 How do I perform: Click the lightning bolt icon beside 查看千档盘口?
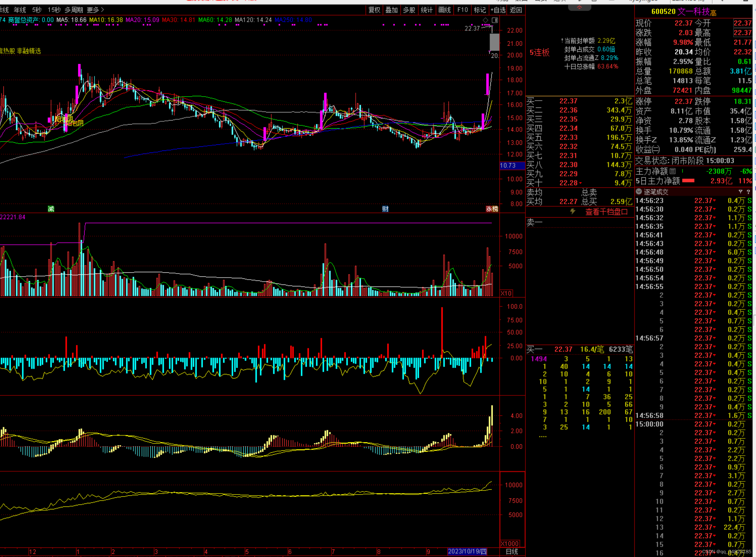[x=573, y=211]
